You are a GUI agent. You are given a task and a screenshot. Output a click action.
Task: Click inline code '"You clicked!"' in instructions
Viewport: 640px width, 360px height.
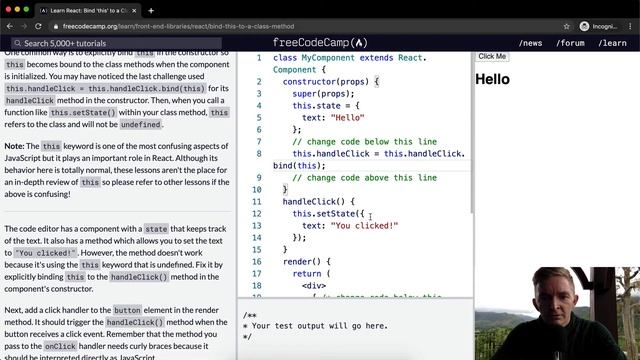pos(45,253)
